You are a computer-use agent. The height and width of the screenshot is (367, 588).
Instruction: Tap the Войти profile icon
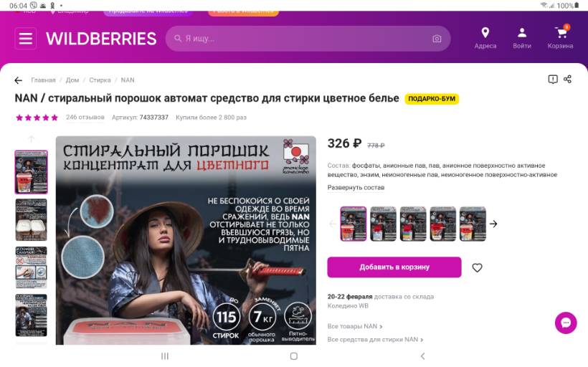pos(521,33)
